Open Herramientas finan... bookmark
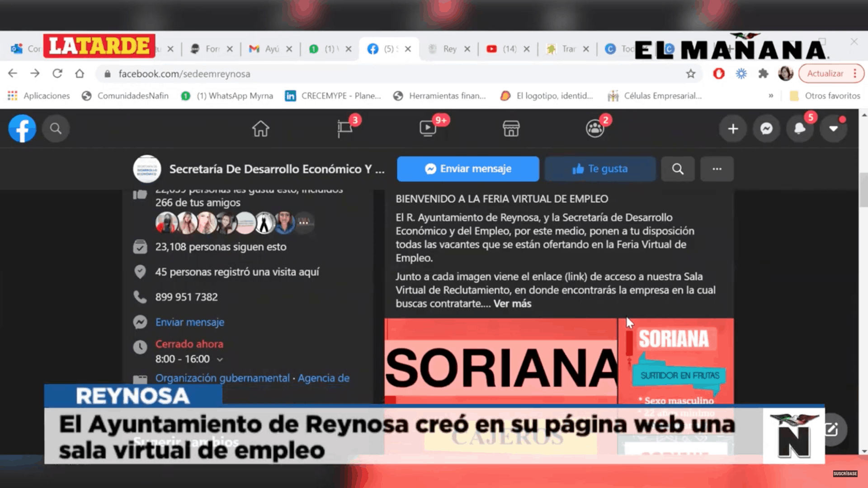The image size is (868, 488). (x=440, y=96)
